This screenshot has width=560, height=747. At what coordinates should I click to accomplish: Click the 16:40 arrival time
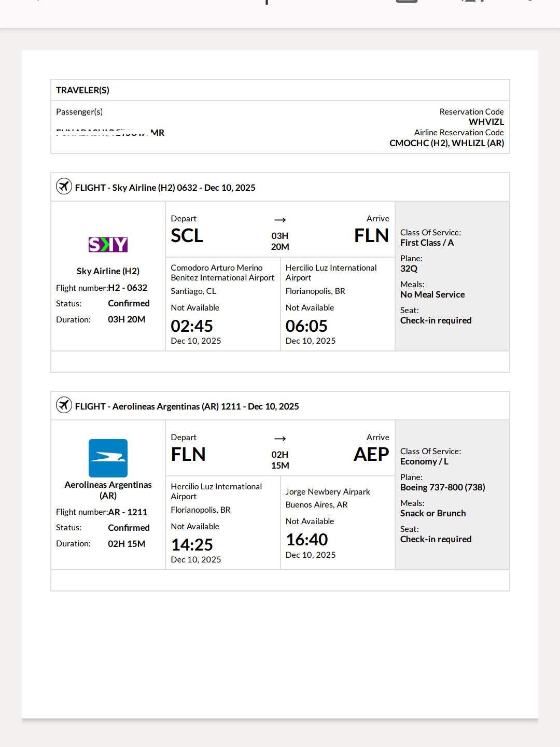click(307, 540)
